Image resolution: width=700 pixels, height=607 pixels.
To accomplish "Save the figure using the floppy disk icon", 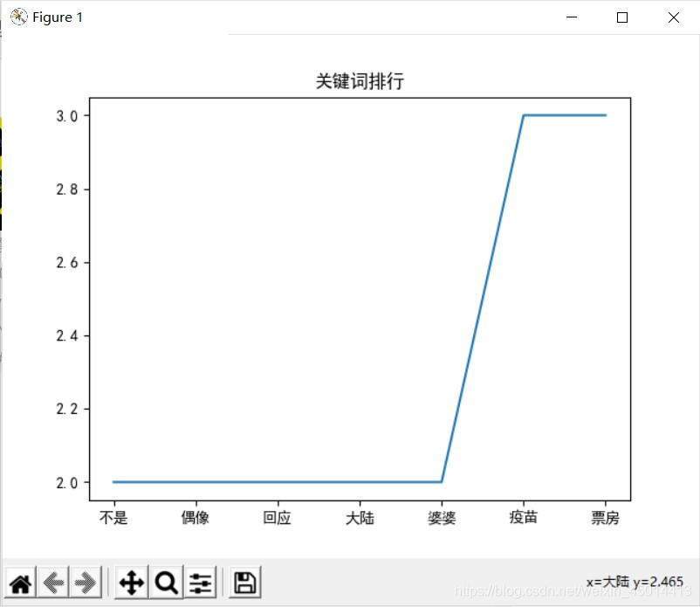I will click(x=244, y=583).
